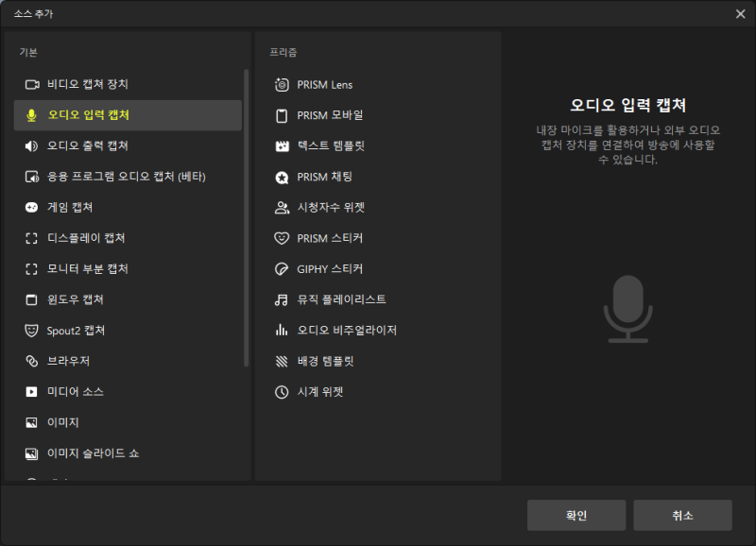Viewport: 756px width, 546px height.
Task: Click the gamepad icon for 게임 캡쳐
Action: pos(32,207)
